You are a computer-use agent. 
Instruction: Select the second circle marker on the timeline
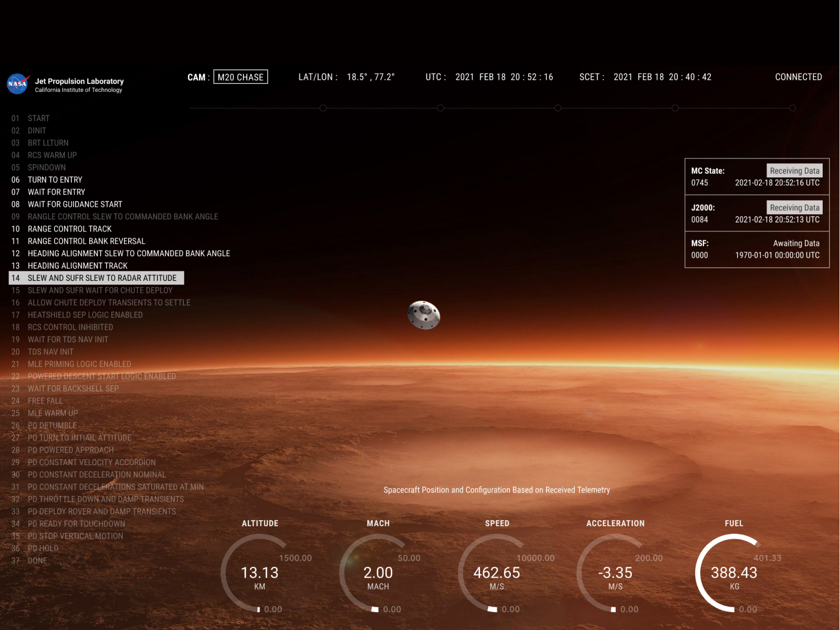coord(440,108)
